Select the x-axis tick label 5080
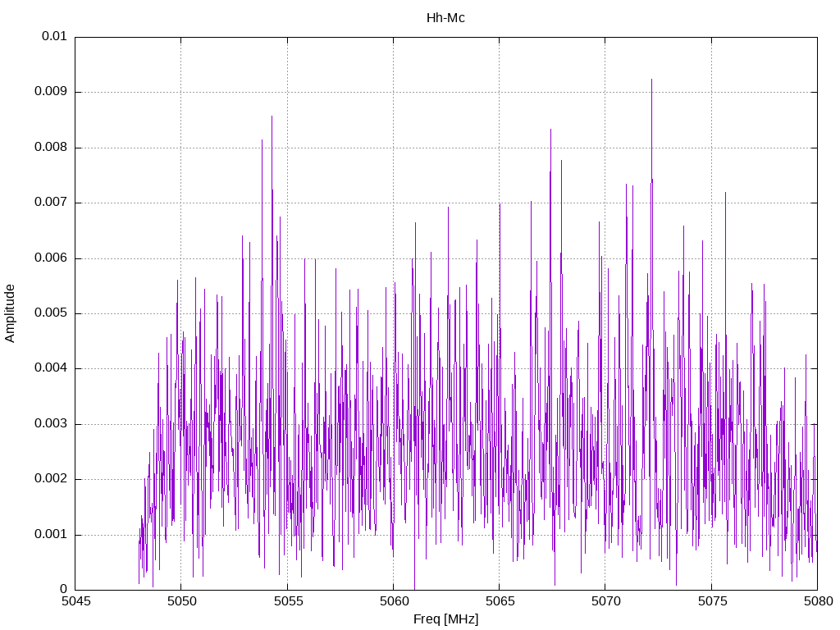Screen dimensions: 840x630 pos(818,601)
